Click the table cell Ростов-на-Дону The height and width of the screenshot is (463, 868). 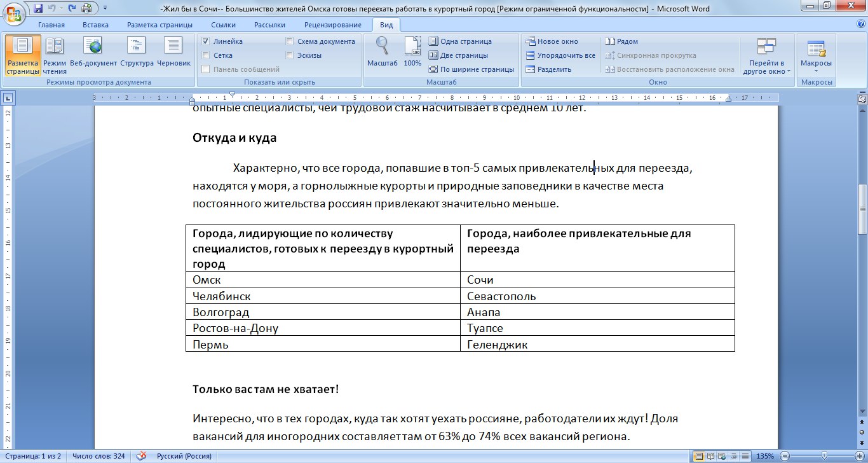(x=323, y=328)
